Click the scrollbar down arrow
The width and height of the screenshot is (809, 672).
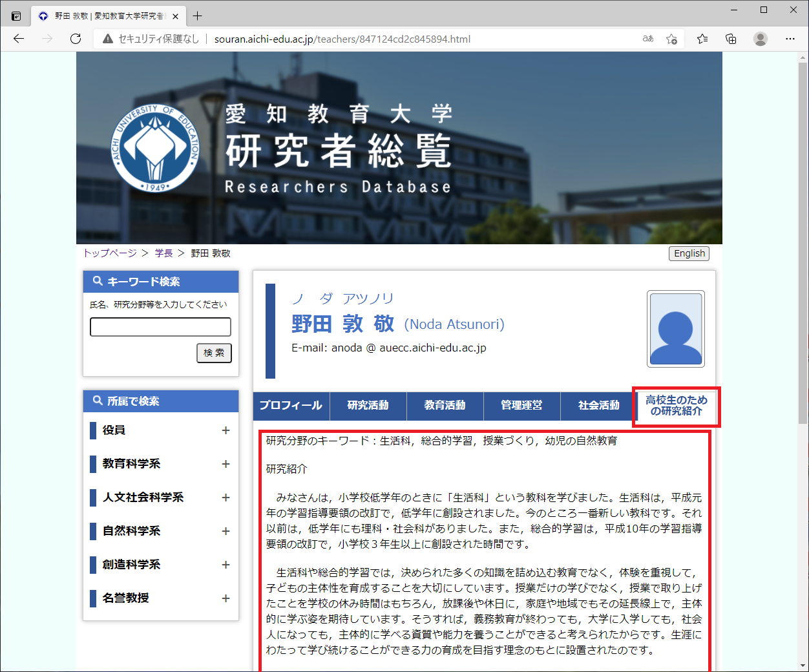click(803, 665)
